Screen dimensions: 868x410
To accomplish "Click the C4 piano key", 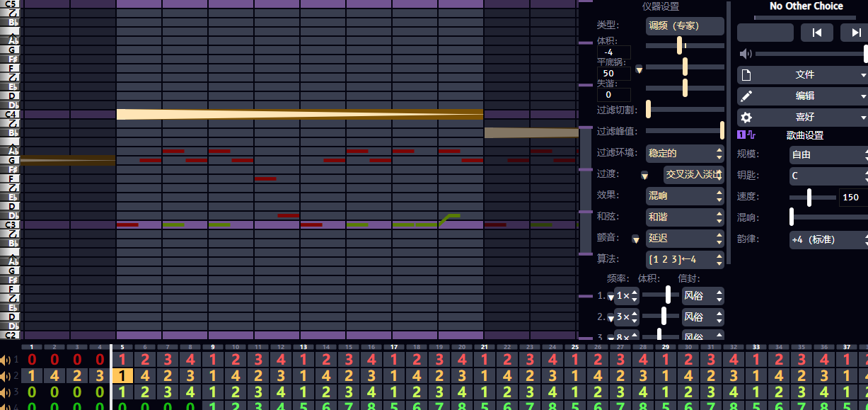I will (x=10, y=114).
